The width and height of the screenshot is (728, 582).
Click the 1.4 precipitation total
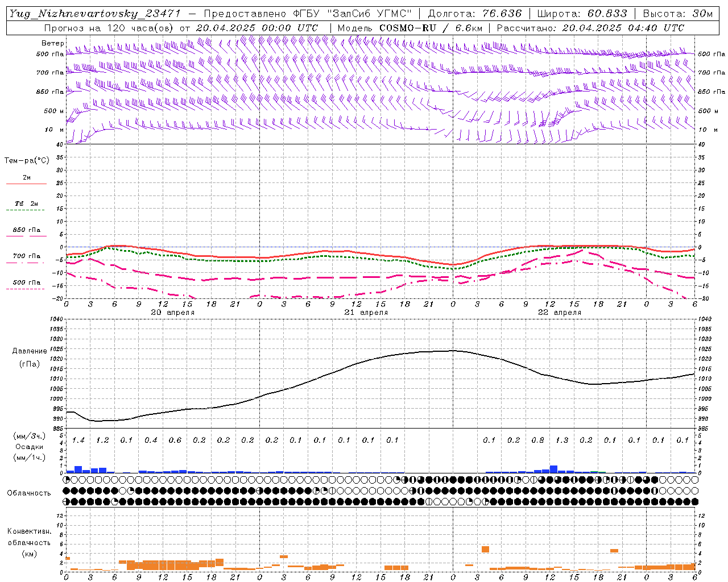click(x=78, y=440)
